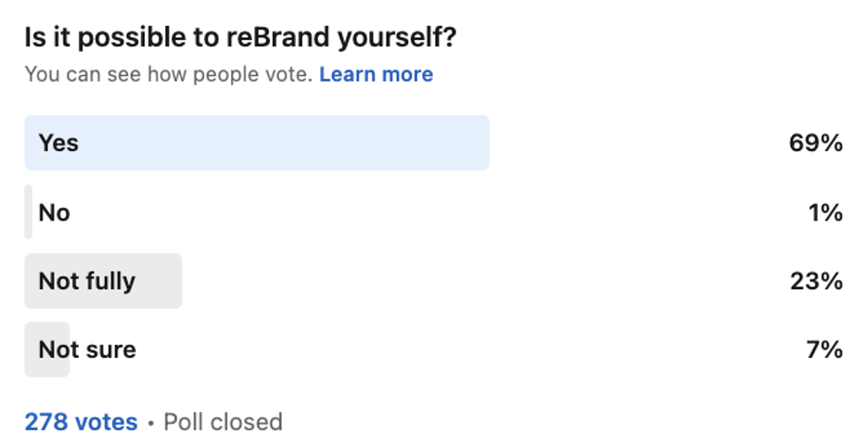View the 278 votes list
Viewport: 868px width, 447px height.
pyautogui.click(x=81, y=422)
